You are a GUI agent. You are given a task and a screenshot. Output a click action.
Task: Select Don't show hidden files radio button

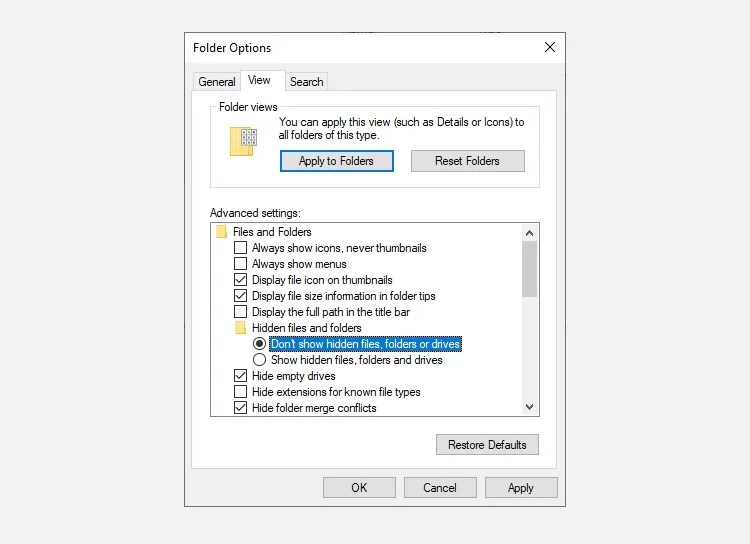point(259,344)
